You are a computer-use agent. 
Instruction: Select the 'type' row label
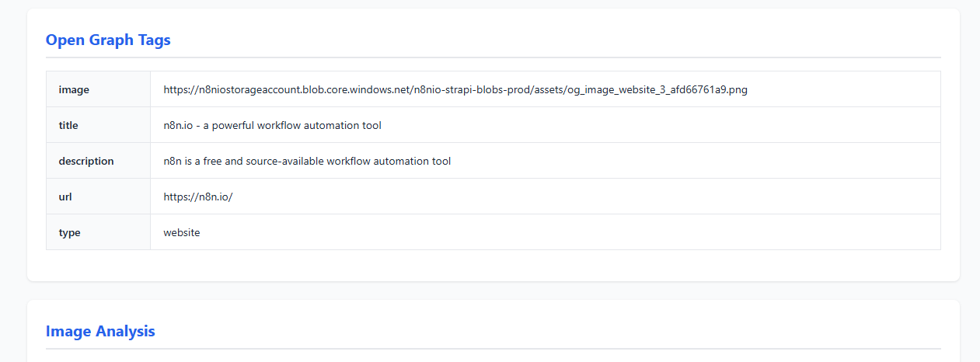click(x=70, y=232)
